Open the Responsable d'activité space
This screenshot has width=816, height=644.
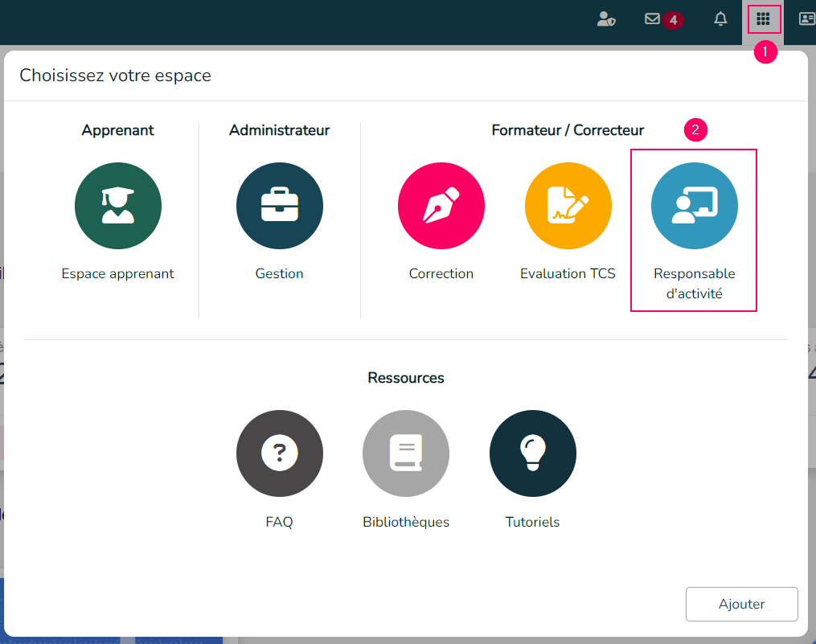tap(693, 206)
